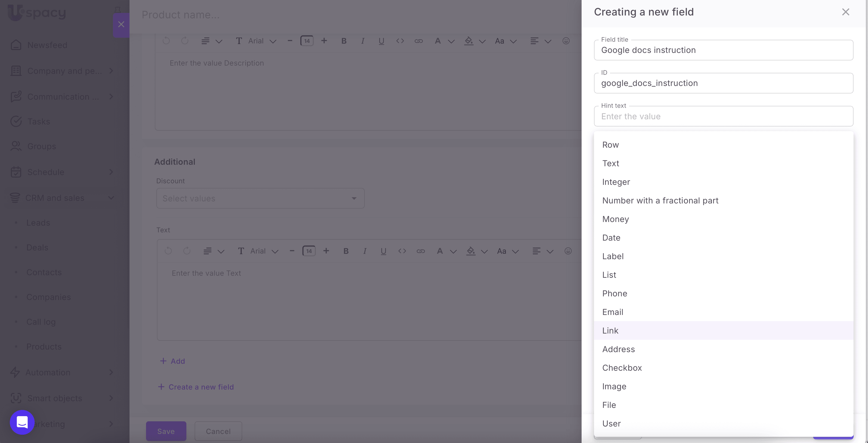Image resolution: width=868 pixels, height=443 pixels.
Task: Click undo icon in Text editor toolbar
Action: pyautogui.click(x=168, y=251)
